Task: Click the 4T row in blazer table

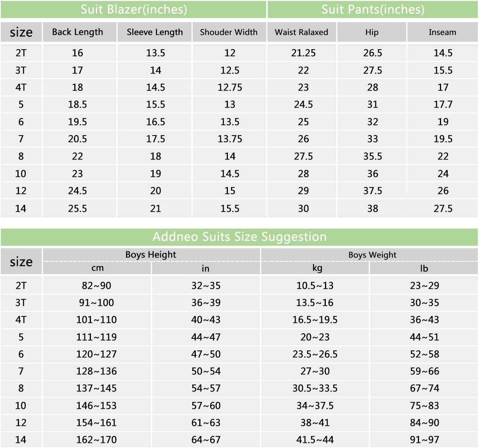Action: pos(133,88)
